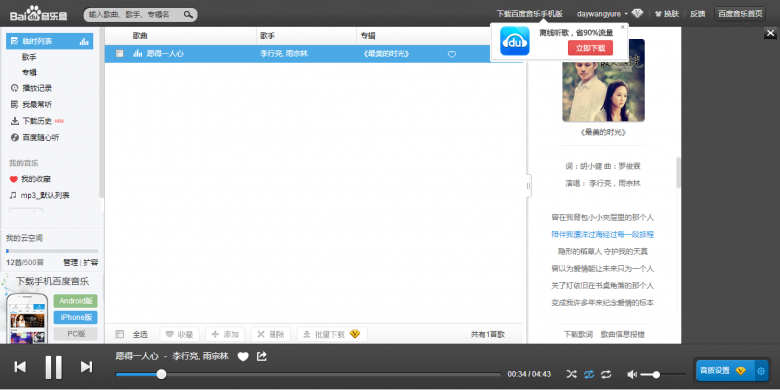Click the PC版 download button

pyautogui.click(x=76, y=334)
